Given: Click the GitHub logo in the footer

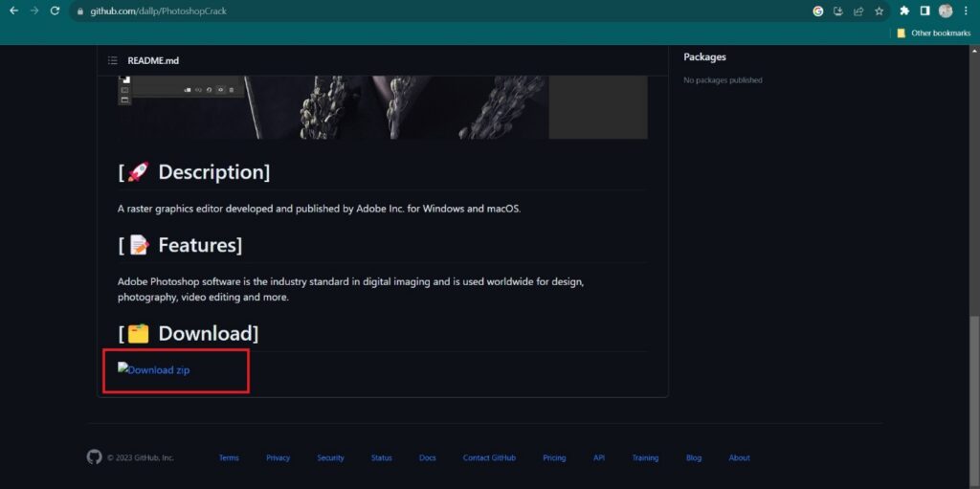Looking at the screenshot, I should (x=94, y=457).
